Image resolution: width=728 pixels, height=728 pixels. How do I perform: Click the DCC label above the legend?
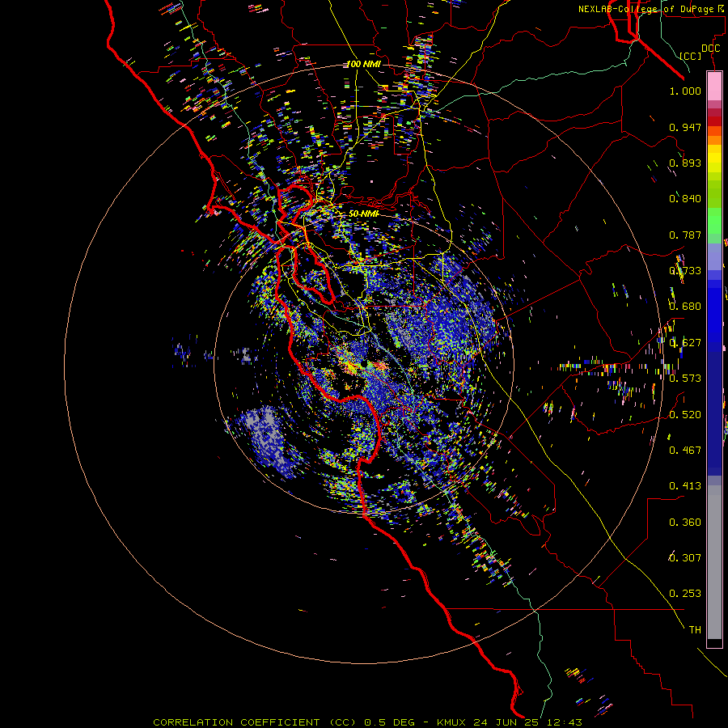[711, 49]
